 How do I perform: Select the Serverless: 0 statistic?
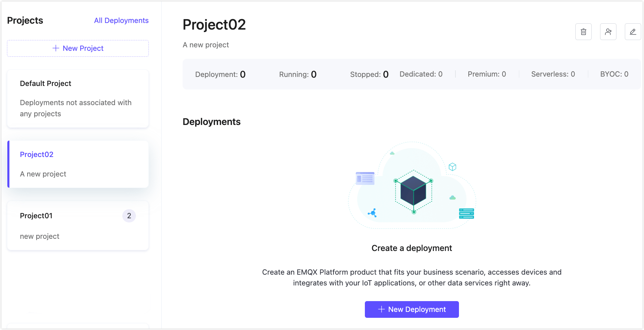click(553, 74)
